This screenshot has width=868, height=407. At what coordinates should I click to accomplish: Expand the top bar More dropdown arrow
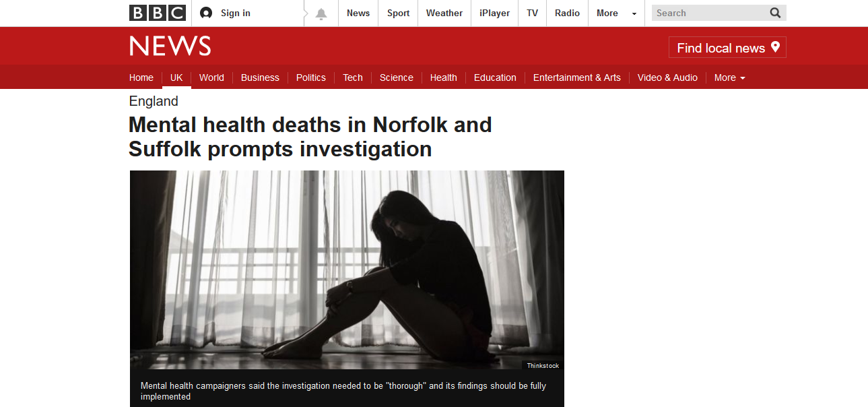(x=634, y=13)
